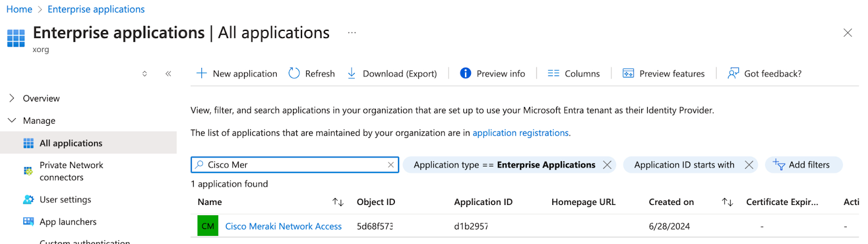The width and height of the screenshot is (868, 244).
Task: Open Application ID starts with filter
Action: click(684, 165)
